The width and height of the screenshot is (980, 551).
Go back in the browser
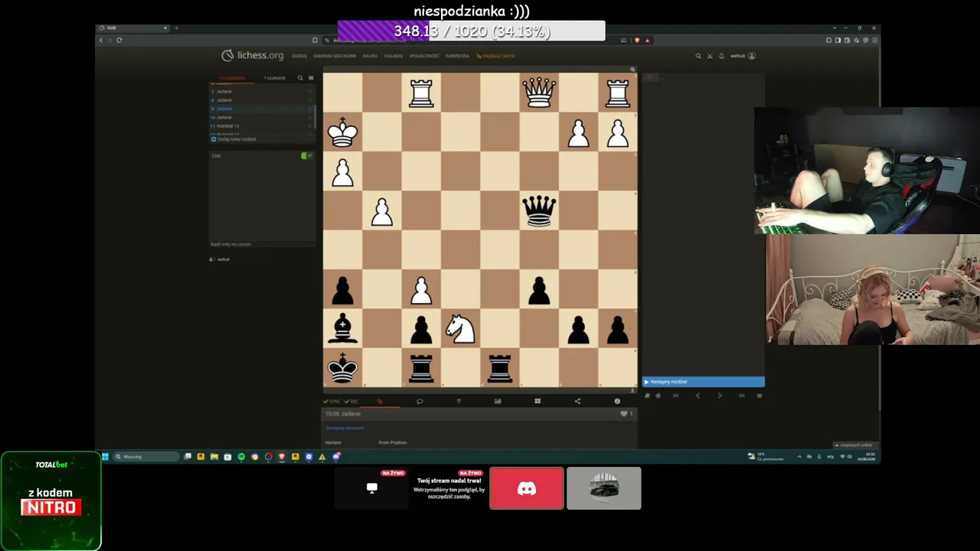101,40
